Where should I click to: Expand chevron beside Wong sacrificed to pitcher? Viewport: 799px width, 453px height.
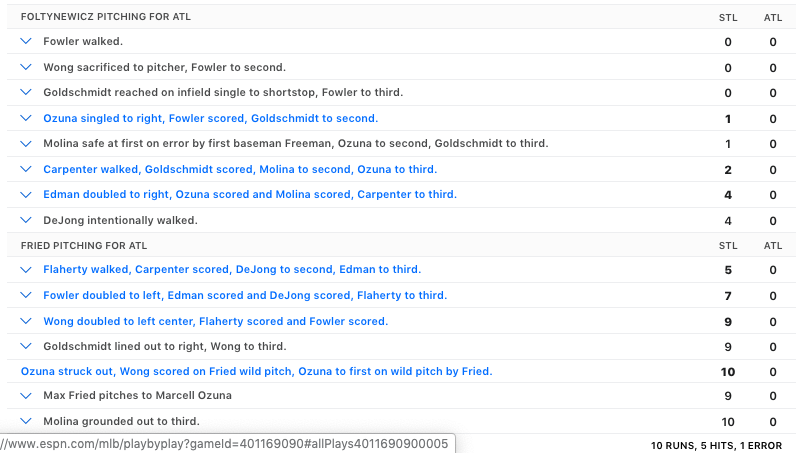[27, 67]
